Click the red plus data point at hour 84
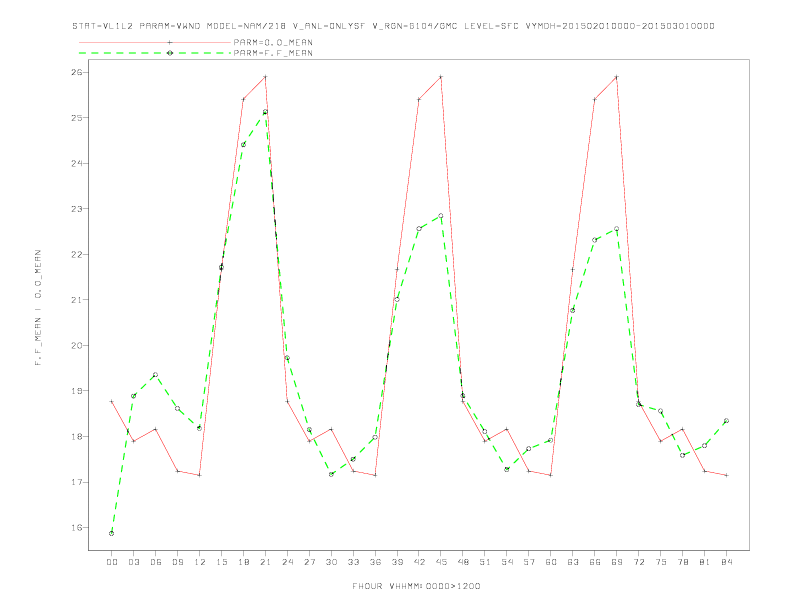 (726, 475)
